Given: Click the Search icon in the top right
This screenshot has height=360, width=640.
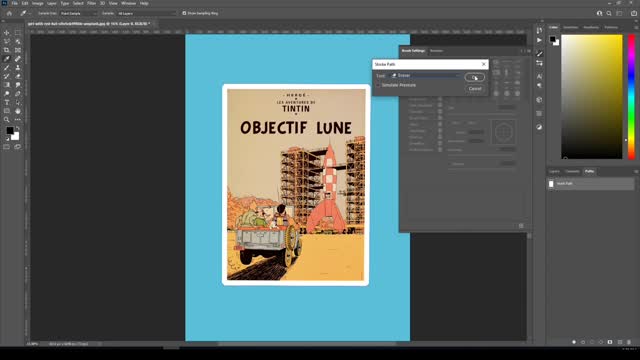Looking at the screenshot, I should point(609,13).
